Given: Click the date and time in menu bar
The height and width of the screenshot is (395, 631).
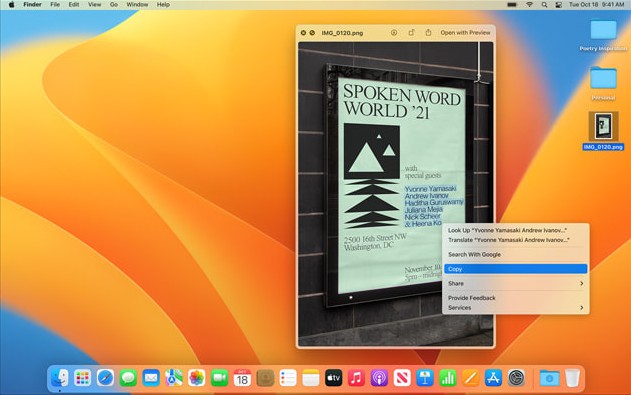Looking at the screenshot, I should tap(596, 5).
